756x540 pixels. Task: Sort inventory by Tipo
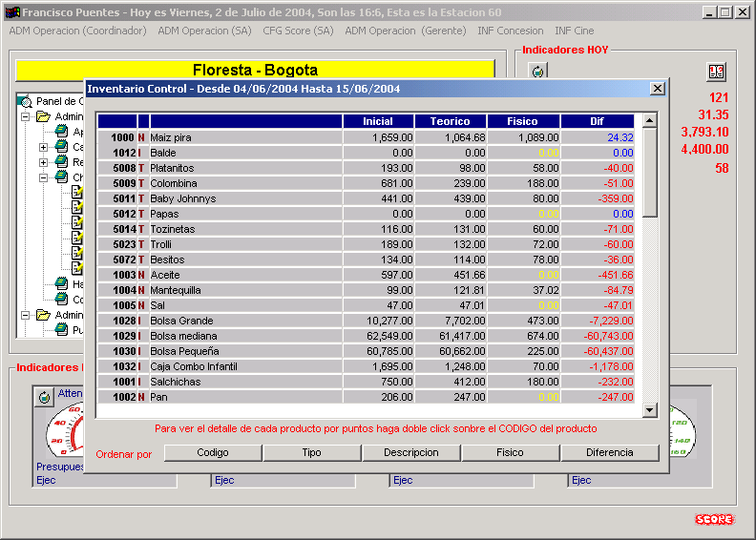coord(311,453)
